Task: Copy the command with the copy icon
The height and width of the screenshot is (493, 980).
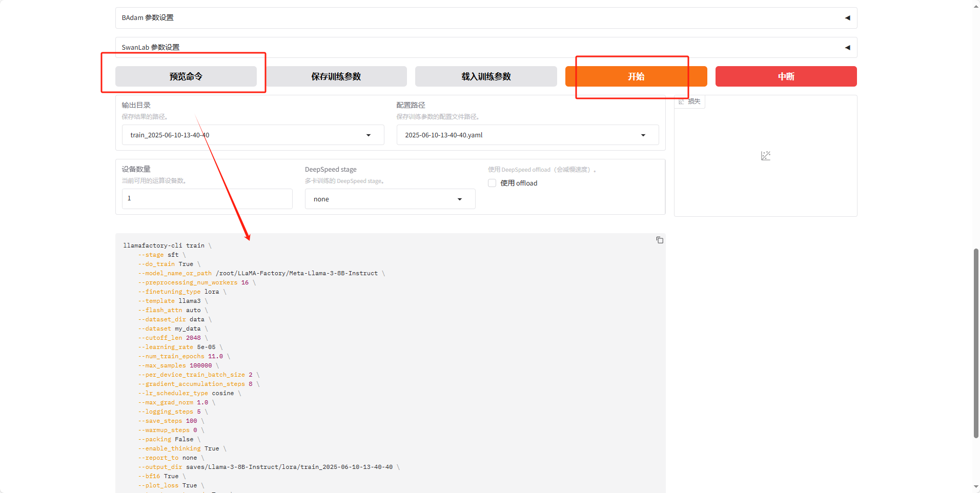Action: click(660, 240)
